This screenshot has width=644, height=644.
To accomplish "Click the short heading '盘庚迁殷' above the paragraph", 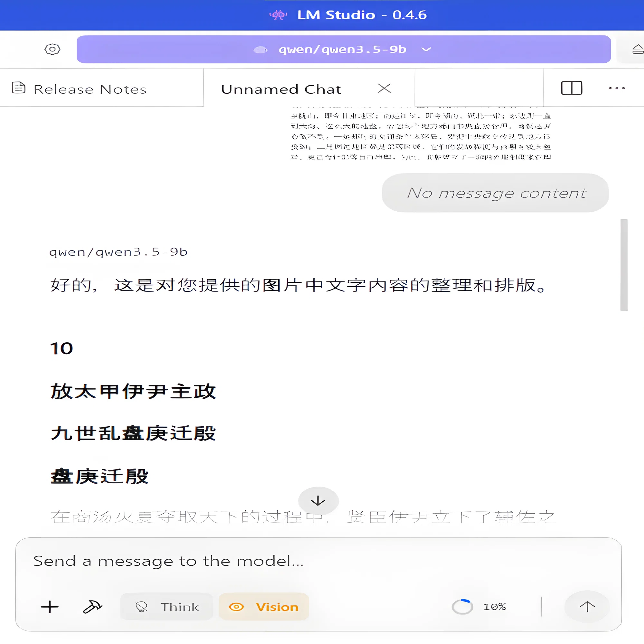I will coord(99,476).
